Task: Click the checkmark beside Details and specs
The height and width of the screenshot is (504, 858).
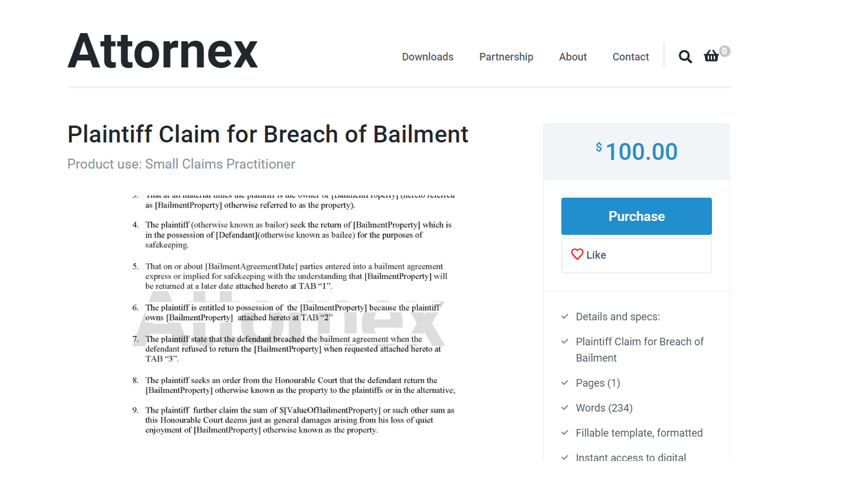Action: [x=565, y=316]
